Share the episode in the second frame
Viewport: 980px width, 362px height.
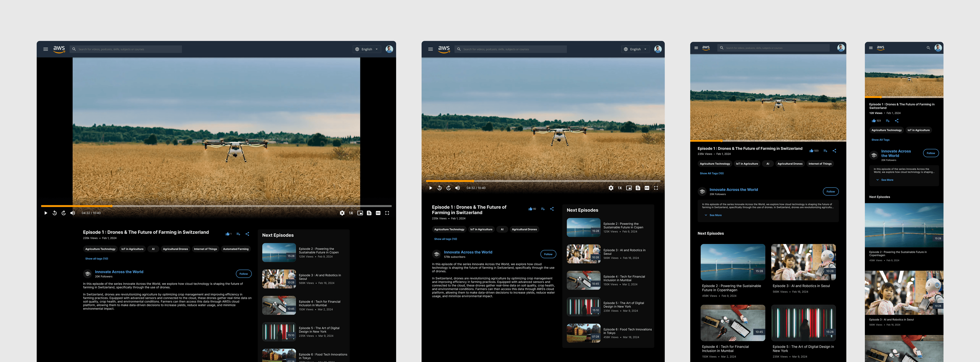tap(552, 209)
